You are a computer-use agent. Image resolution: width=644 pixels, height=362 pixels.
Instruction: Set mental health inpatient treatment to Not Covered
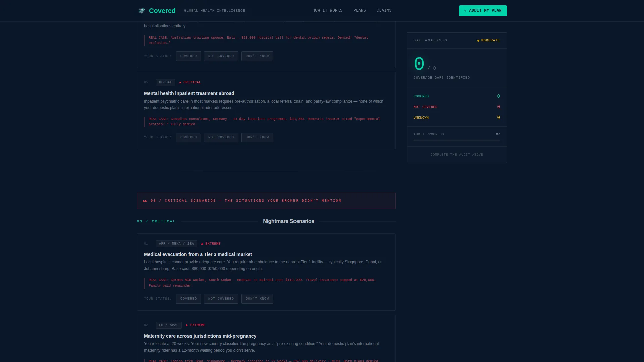coord(221,137)
